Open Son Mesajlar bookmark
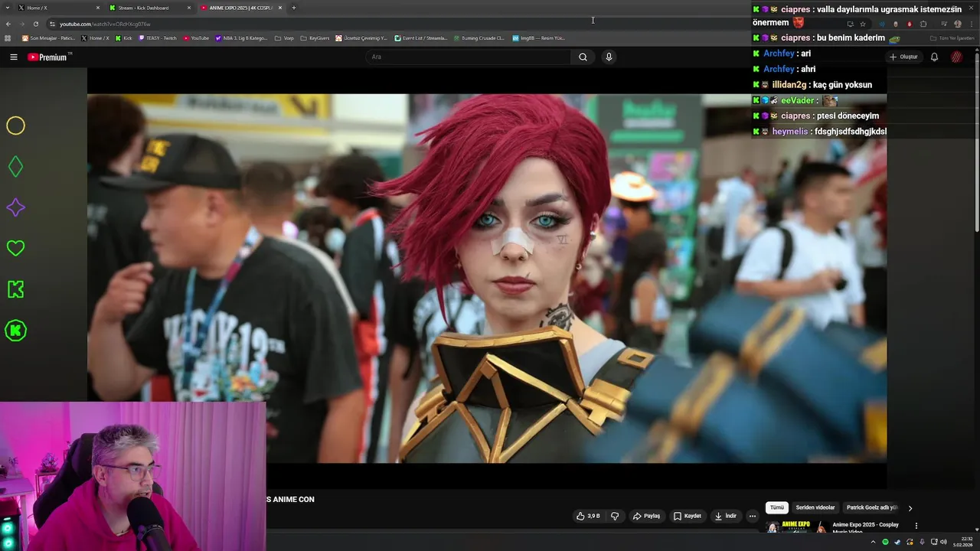980x551 pixels. coord(48,37)
